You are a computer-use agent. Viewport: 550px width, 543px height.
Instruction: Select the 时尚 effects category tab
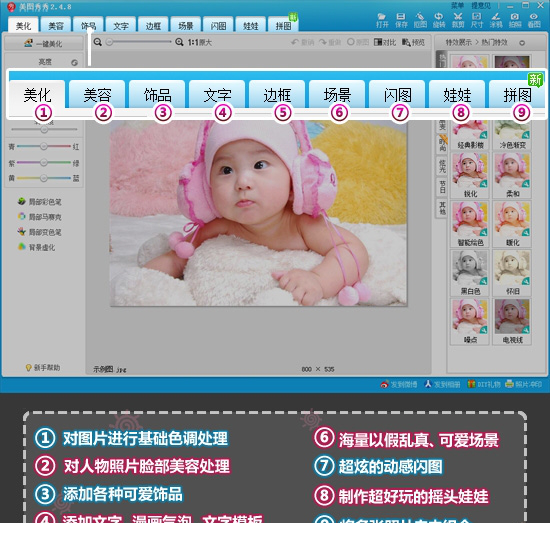click(442, 143)
